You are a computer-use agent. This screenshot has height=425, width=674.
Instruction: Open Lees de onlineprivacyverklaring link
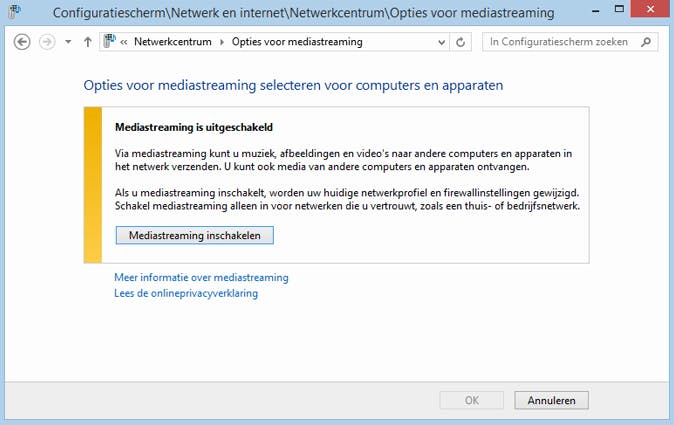coord(186,293)
